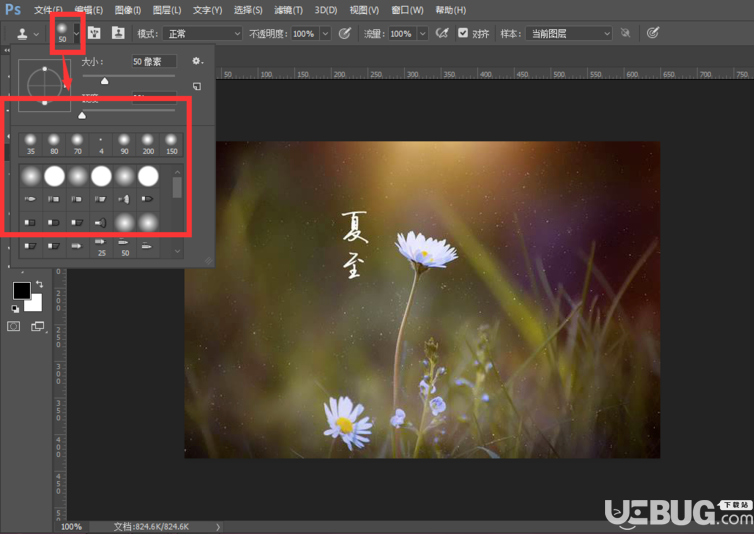Toggle pressure control for brush size
The height and width of the screenshot is (534, 754).
(x=653, y=33)
